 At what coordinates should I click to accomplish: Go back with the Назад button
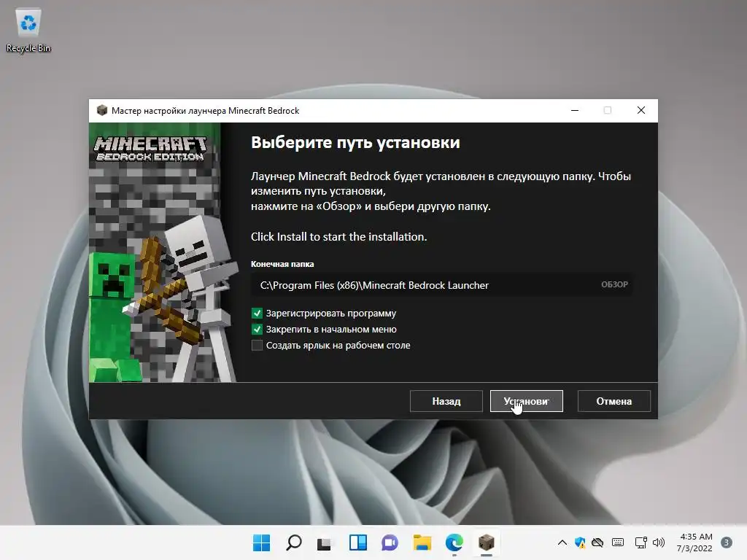[x=446, y=402]
